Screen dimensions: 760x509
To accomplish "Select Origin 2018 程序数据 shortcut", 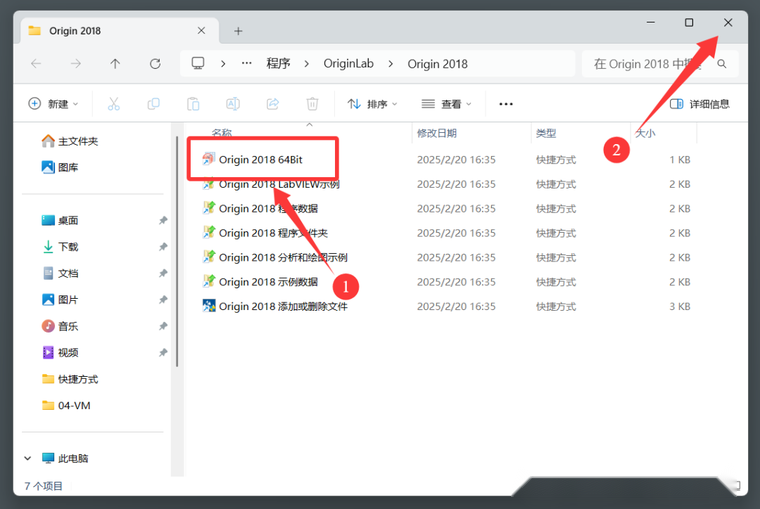I will [268, 208].
